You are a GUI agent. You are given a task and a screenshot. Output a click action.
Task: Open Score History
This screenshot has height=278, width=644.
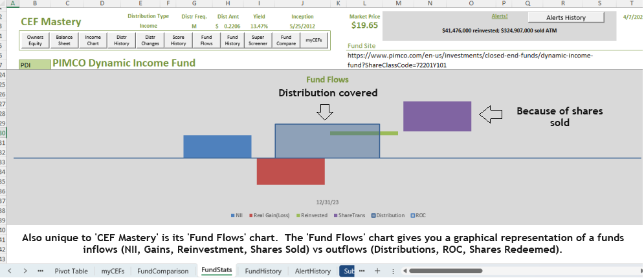[x=178, y=40]
